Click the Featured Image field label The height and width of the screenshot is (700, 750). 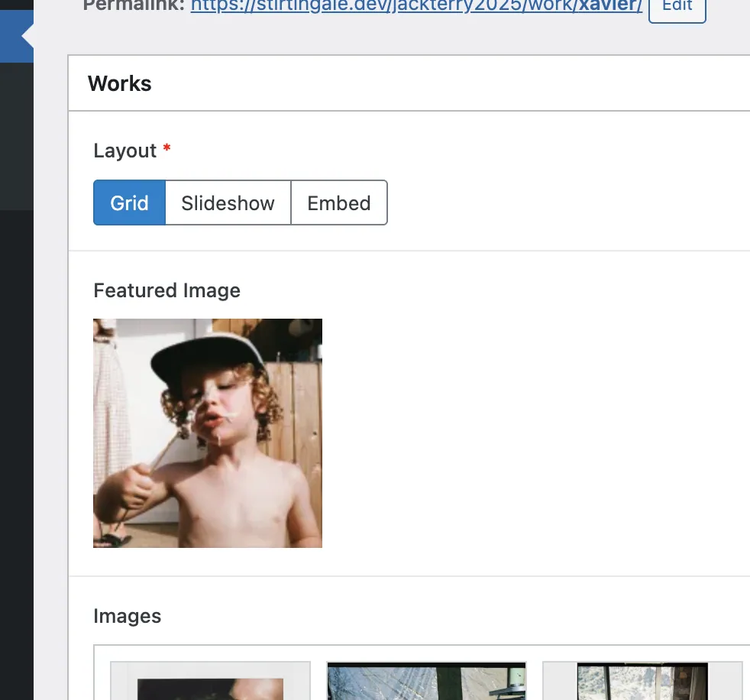click(166, 290)
